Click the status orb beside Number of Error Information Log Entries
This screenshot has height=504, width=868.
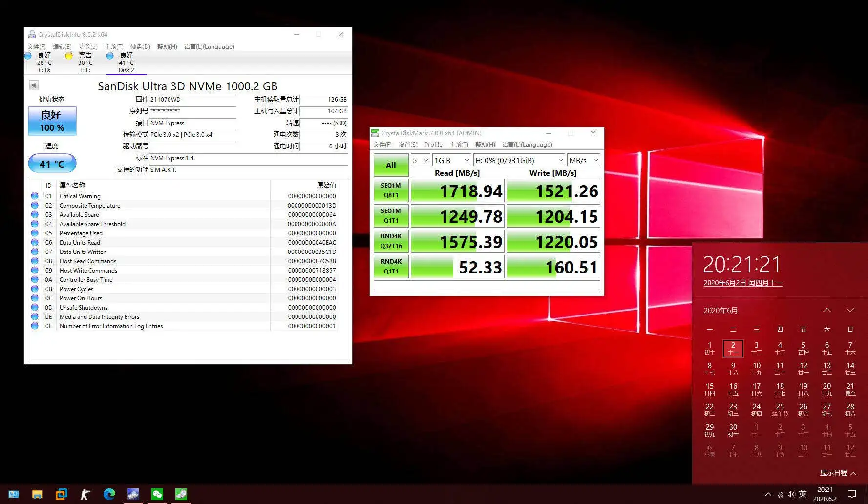tap(35, 326)
